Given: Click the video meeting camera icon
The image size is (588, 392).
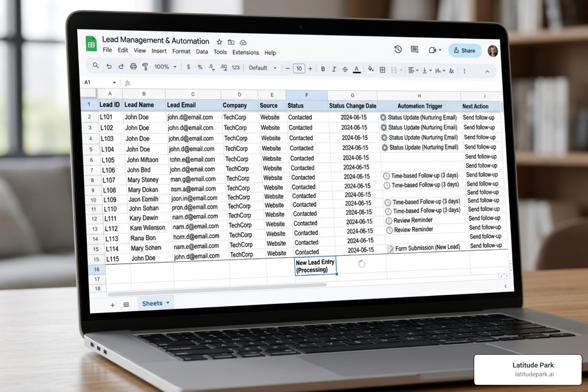Looking at the screenshot, I should point(432,50).
